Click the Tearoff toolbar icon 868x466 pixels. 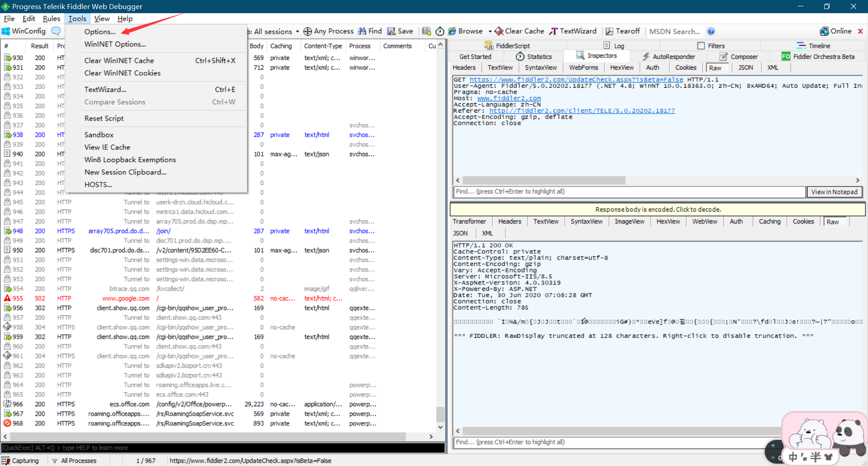point(609,31)
